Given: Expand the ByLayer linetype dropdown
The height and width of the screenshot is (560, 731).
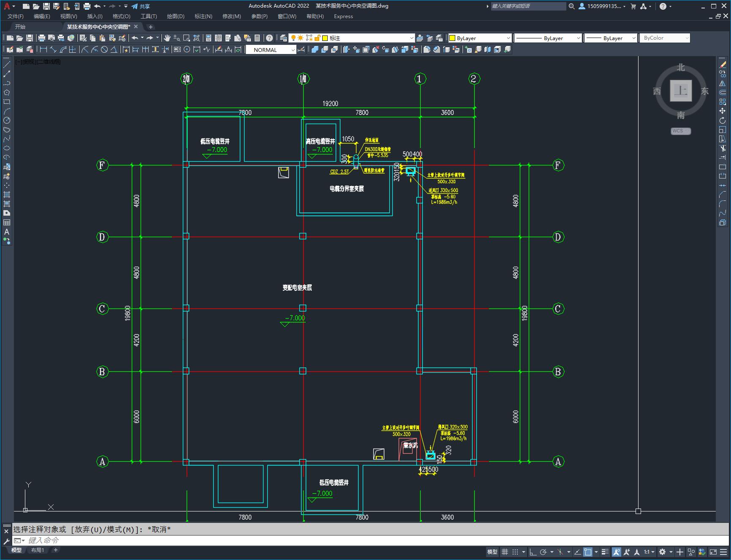Looking at the screenshot, I should coord(578,38).
